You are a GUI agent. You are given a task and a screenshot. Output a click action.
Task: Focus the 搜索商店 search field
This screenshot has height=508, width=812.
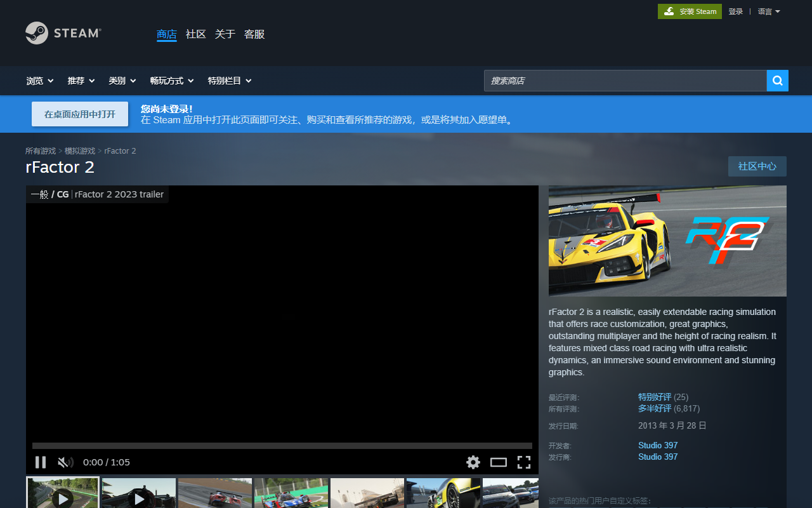(625, 81)
